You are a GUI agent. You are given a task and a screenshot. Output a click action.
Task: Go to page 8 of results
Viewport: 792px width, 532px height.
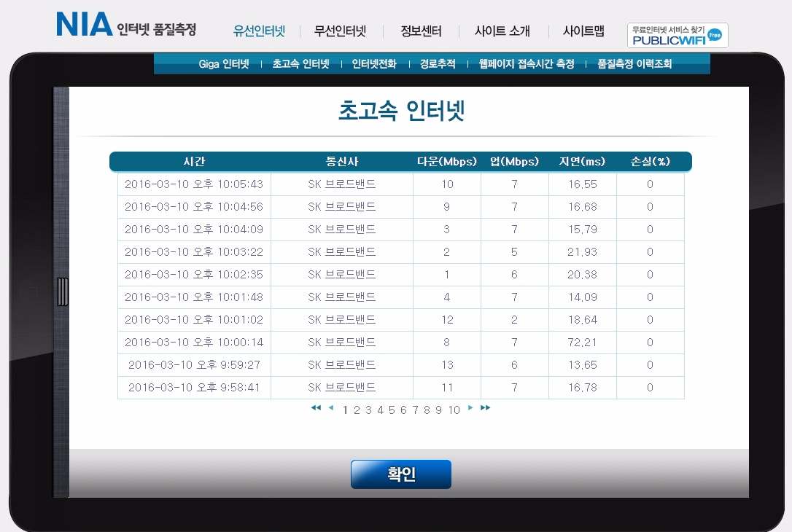click(427, 410)
